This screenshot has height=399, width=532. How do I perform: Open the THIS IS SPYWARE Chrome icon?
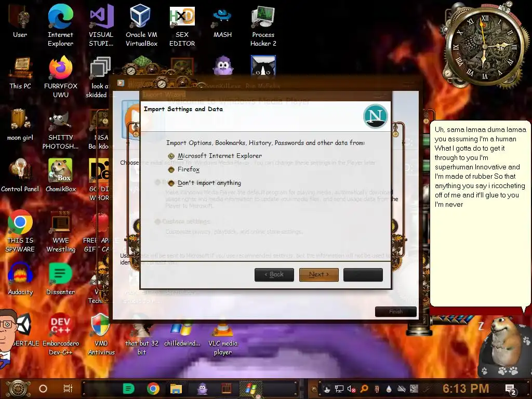pyautogui.click(x=20, y=231)
